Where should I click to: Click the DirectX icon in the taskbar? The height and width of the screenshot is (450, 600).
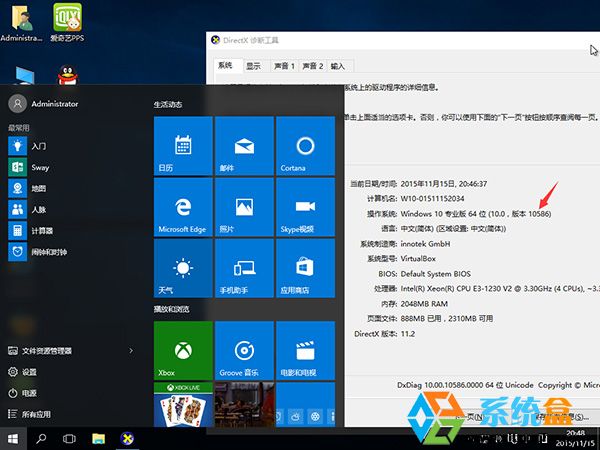tap(127, 438)
